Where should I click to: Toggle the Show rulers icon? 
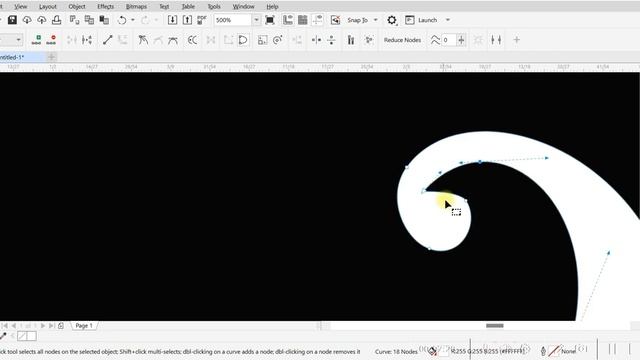[x=288, y=20]
